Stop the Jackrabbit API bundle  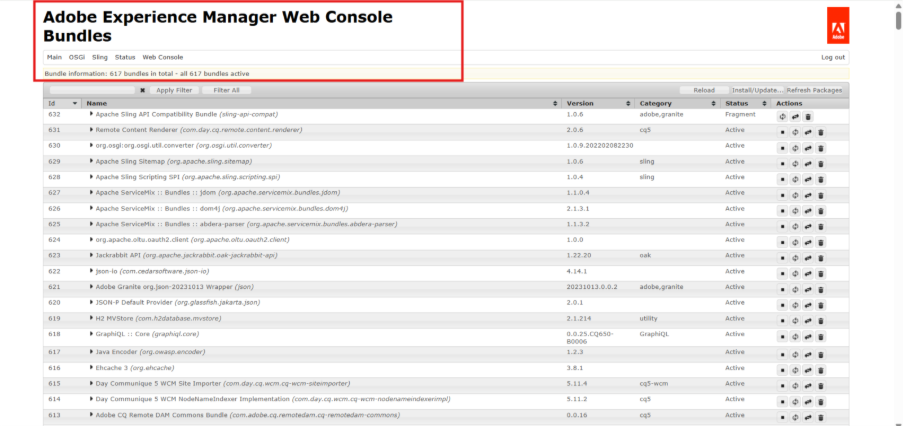(782, 258)
